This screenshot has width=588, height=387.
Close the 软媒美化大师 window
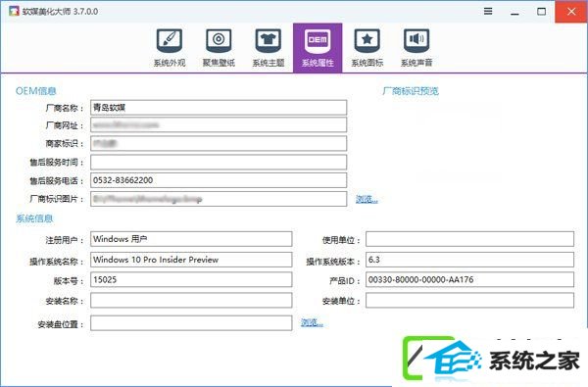pyautogui.click(x=571, y=12)
